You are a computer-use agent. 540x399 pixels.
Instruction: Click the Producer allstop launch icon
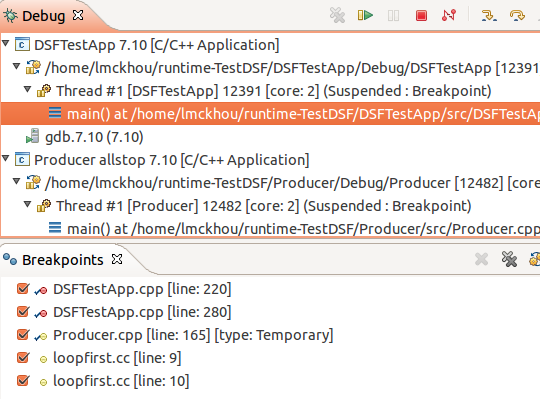22,160
